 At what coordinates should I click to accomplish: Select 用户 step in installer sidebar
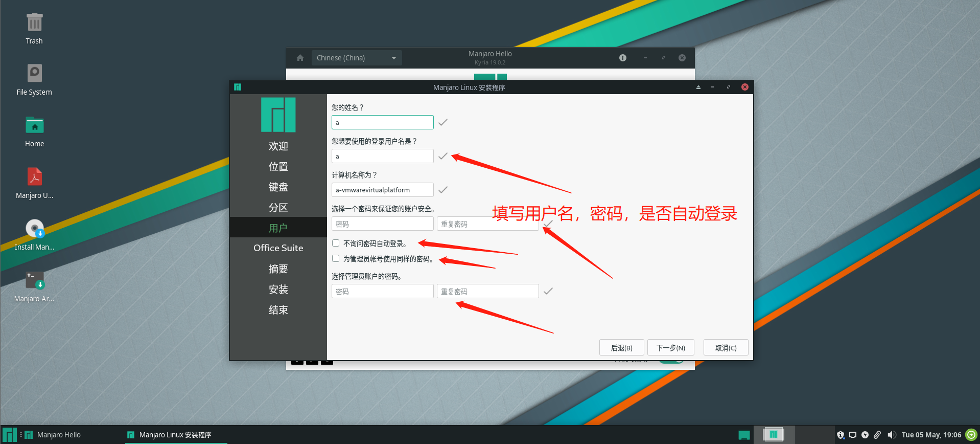[x=278, y=228]
